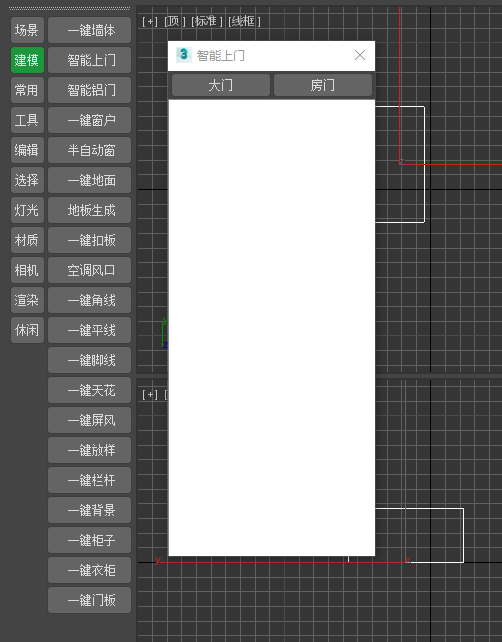Open the 材质 category
Screen dimensions: 502x642
pos(27,240)
